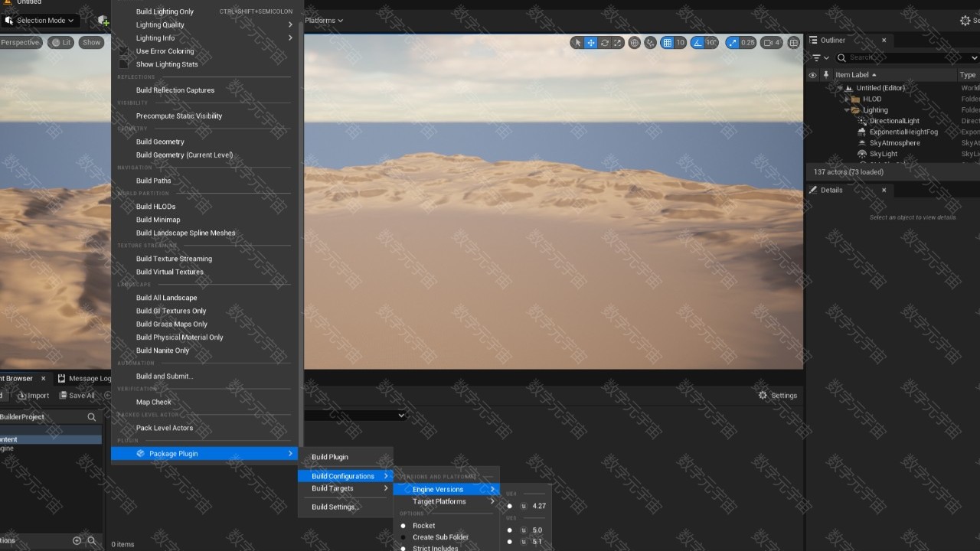
Task: Click the Outliner pin column header
Action: tap(825, 75)
